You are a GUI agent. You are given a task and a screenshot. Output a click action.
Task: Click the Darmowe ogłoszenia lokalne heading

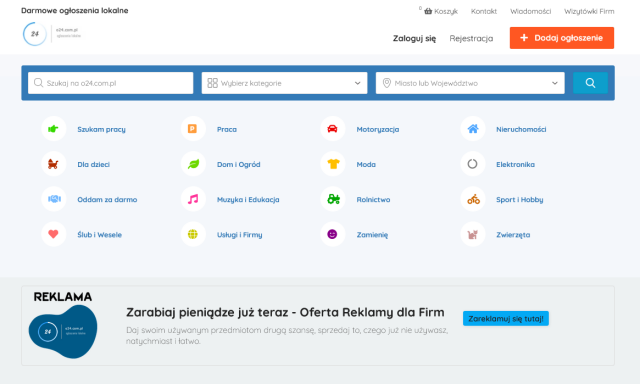click(x=75, y=11)
